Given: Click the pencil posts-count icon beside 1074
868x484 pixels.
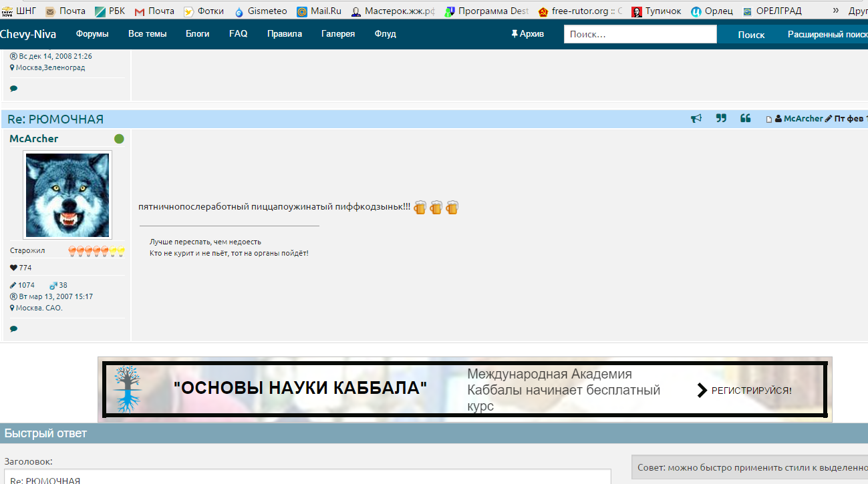Looking at the screenshot, I should click(13, 285).
